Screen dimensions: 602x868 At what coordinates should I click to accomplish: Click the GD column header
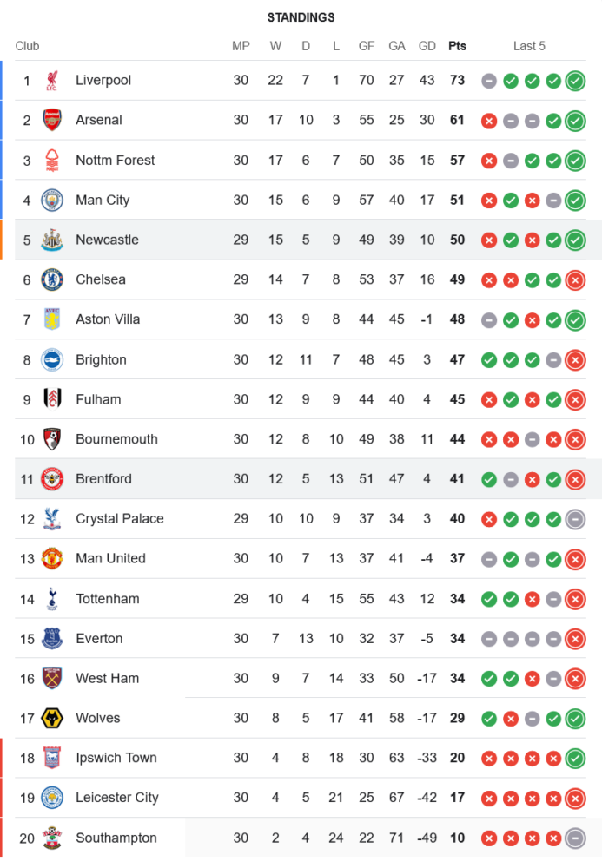coord(427,46)
